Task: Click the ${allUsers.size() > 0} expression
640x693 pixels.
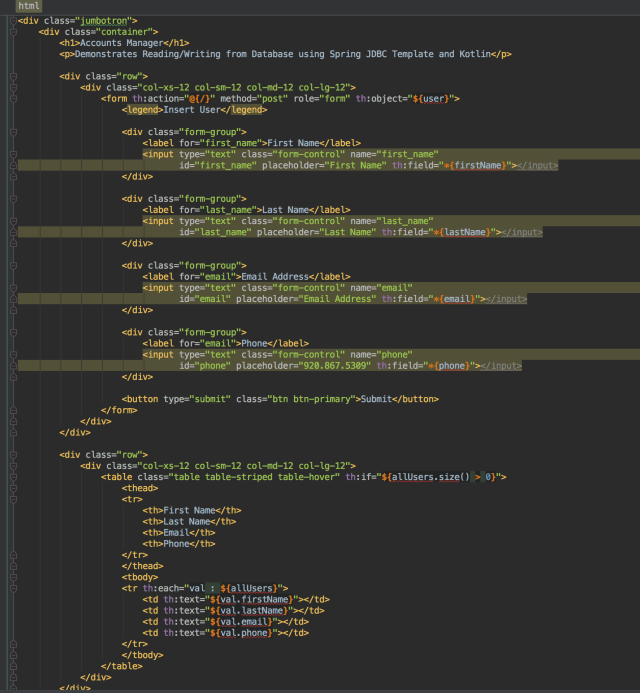Action: [428, 477]
